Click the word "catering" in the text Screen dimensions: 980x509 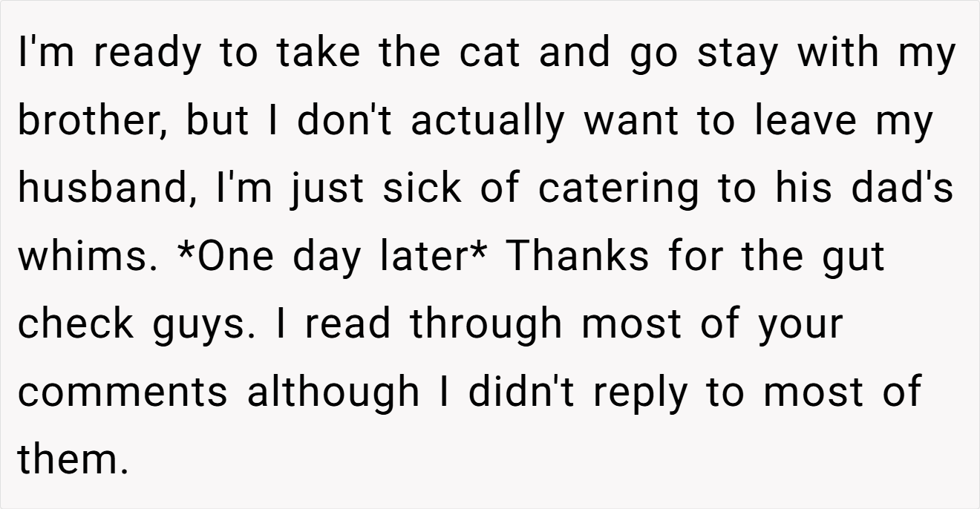[618, 189]
